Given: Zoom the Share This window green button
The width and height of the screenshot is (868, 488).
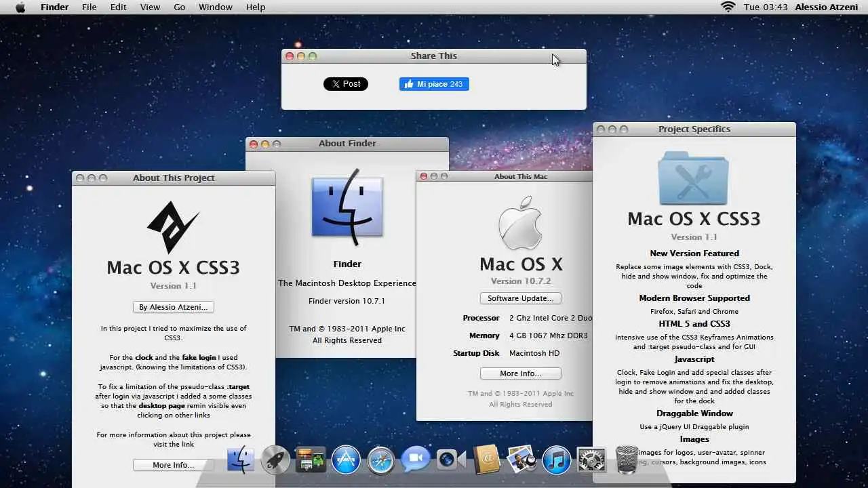Looking at the screenshot, I should coord(313,56).
